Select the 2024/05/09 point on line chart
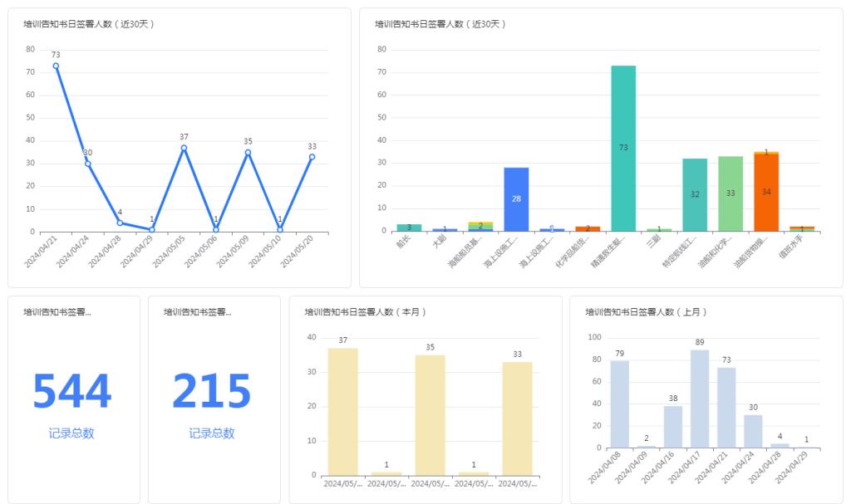The width and height of the screenshot is (851, 504). pos(248,152)
